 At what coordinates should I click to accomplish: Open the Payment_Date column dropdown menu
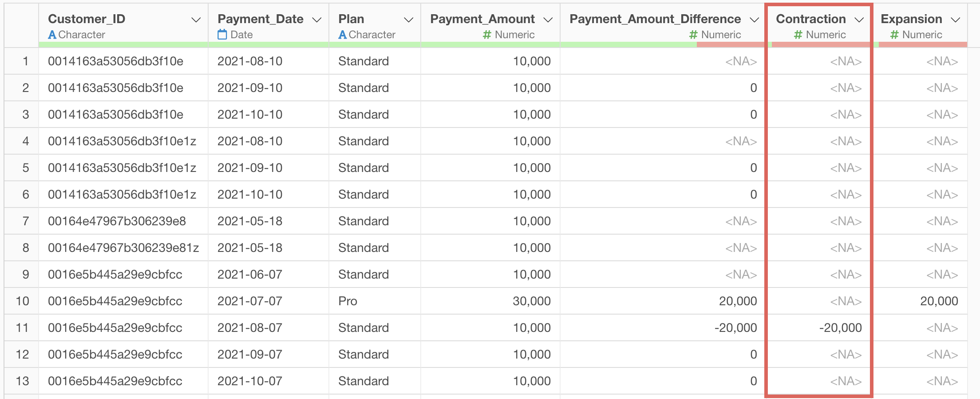[316, 20]
